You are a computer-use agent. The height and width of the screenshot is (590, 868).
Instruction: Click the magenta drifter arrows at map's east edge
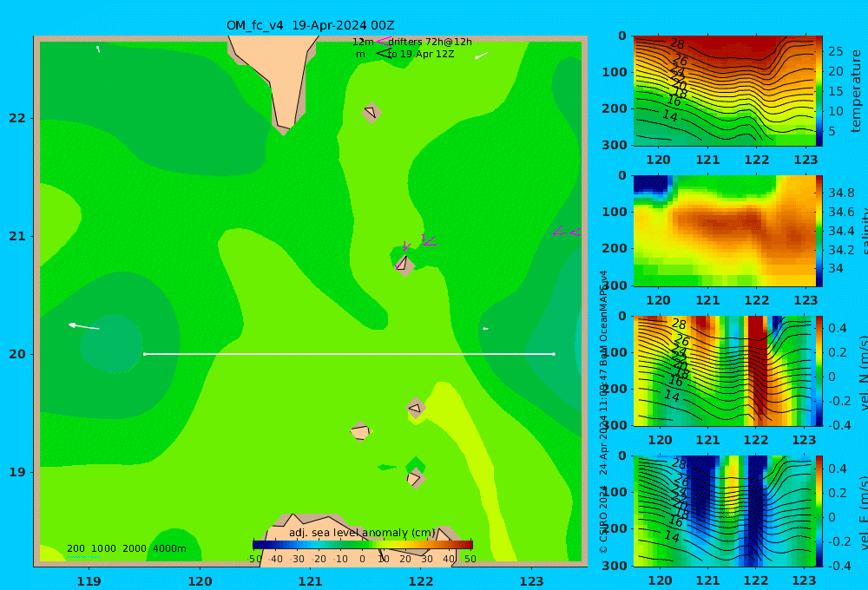(x=566, y=232)
